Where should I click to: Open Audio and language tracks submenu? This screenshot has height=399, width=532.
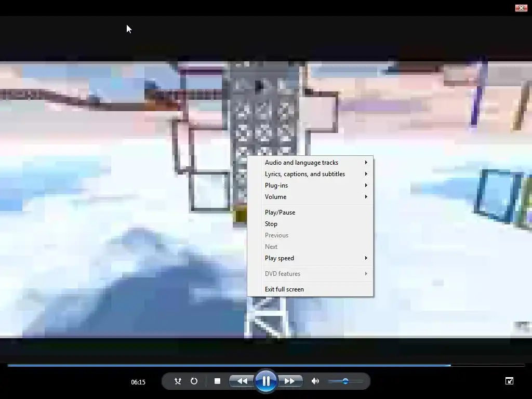coord(310,163)
